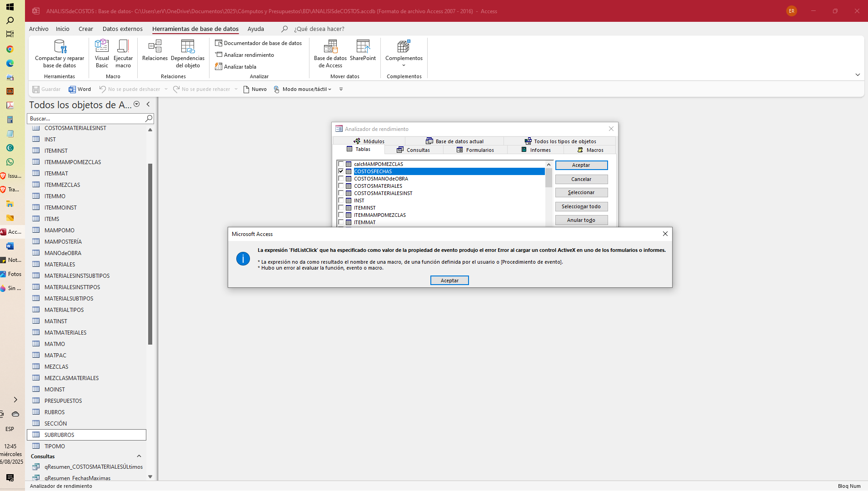868x491 pixels.
Task: Expand Windows taskbar hidden items chevron
Action: coord(15,400)
